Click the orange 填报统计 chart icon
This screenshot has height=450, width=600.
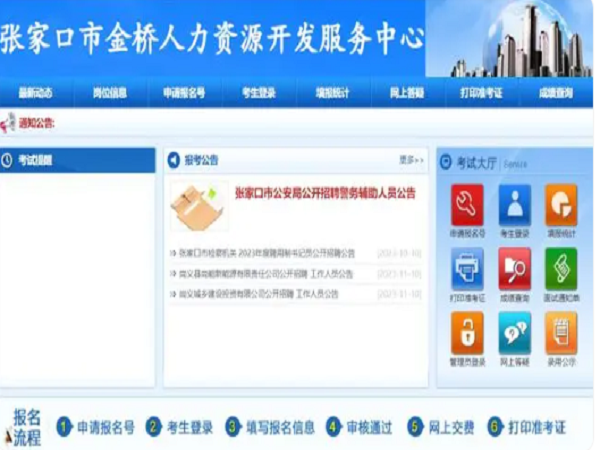coord(560,205)
